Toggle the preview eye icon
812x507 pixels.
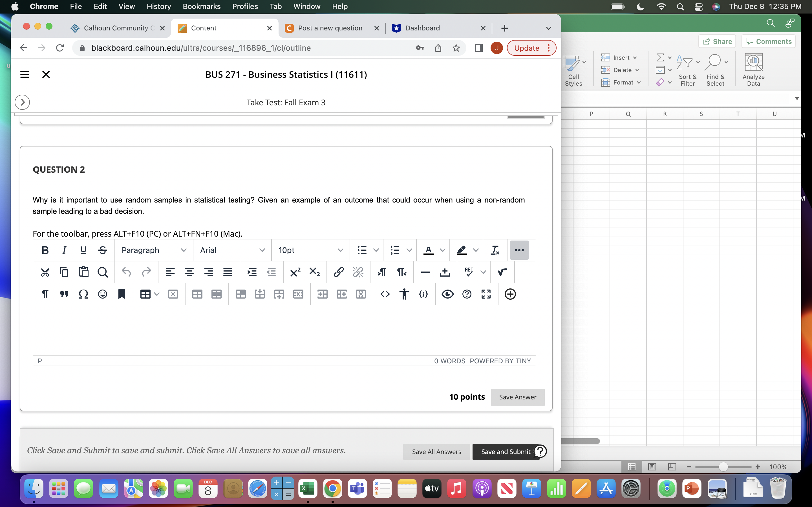tap(448, 294)
